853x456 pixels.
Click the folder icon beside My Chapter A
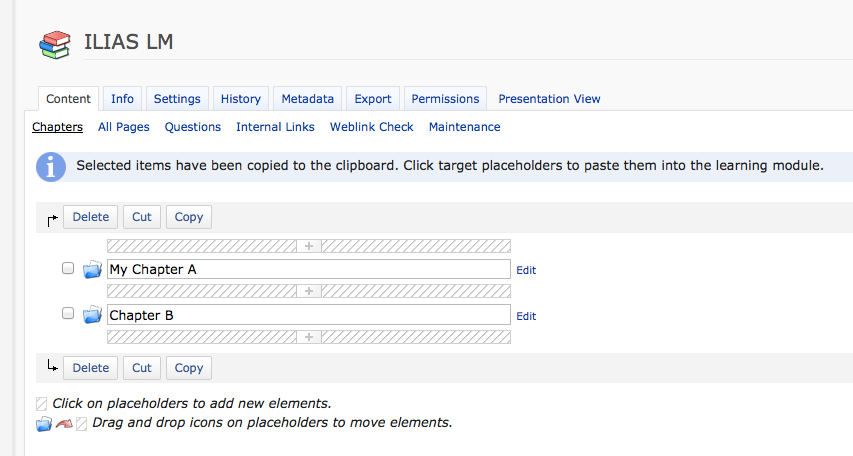click(93, 269)
